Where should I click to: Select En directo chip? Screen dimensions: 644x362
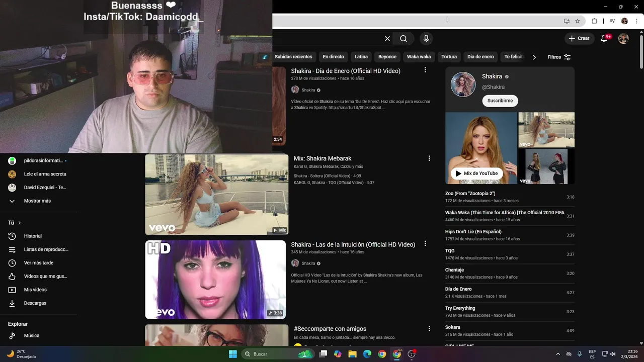tap(333, 57)
